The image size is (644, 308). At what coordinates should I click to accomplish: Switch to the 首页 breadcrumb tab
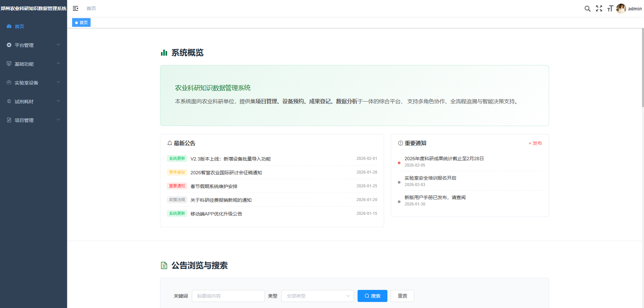point(91,8)
